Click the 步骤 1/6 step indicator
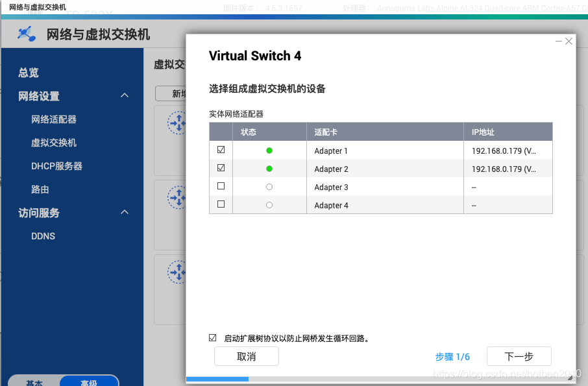This screenshot has width=588, height=386. pos(452,357)
